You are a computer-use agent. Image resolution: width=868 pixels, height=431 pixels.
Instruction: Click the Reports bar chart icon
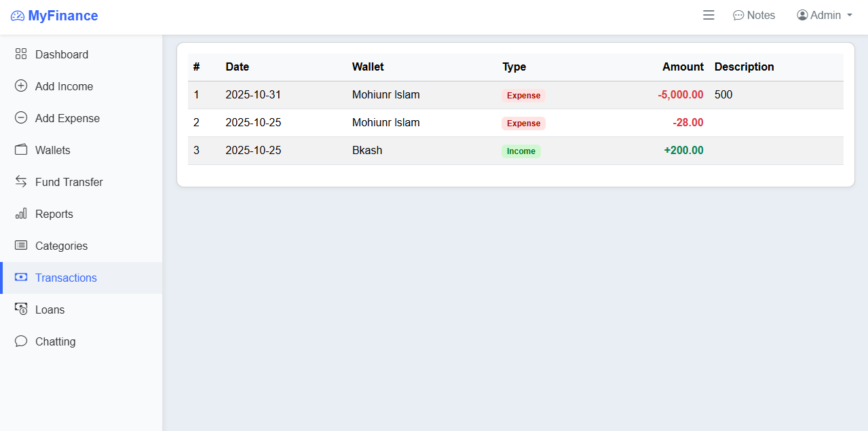click(21, 214)
